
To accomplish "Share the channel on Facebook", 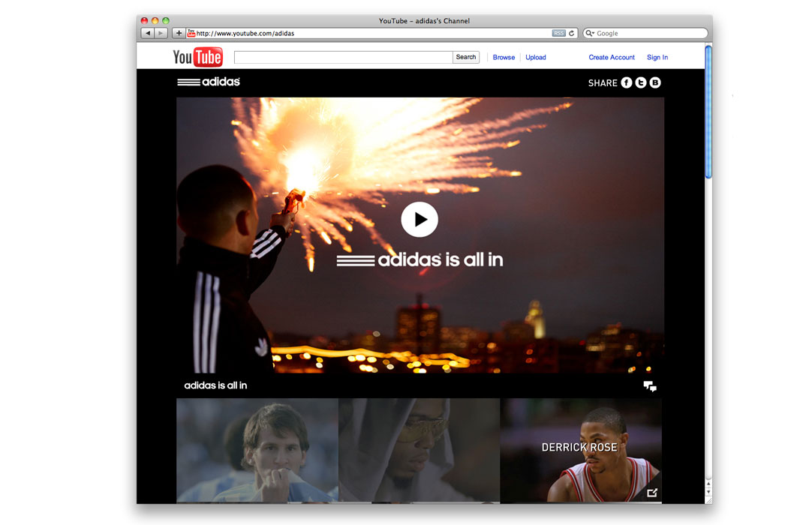I will pyautogui.click(x=627, y=82).
